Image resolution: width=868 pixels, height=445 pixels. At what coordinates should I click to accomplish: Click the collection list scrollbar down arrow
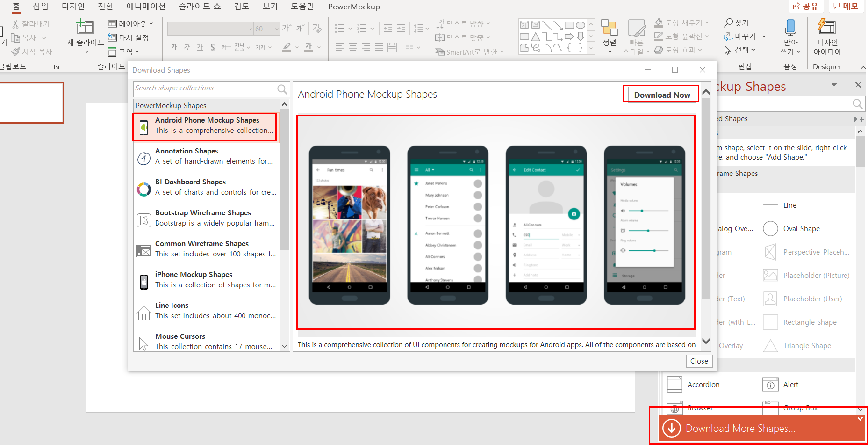pyautogui.click(x=284, y=347)
